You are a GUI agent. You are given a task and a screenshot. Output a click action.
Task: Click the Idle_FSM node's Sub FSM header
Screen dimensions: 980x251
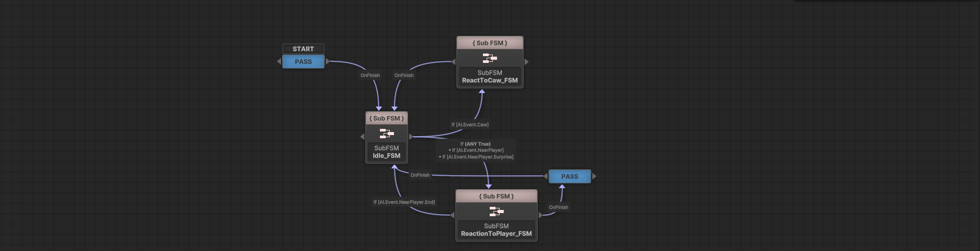386,118
